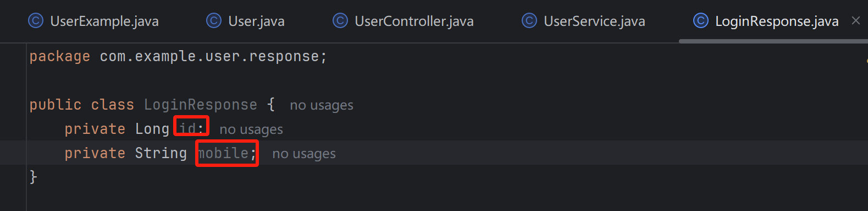Click the String type on the mobile line
This screenshot has width=868, height=211.
[161, 153]
